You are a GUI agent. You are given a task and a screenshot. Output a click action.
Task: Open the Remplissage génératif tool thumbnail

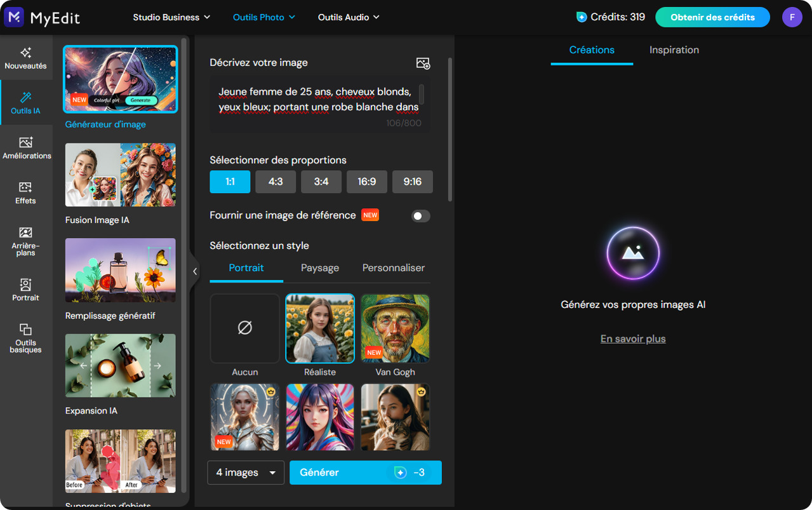121,270
